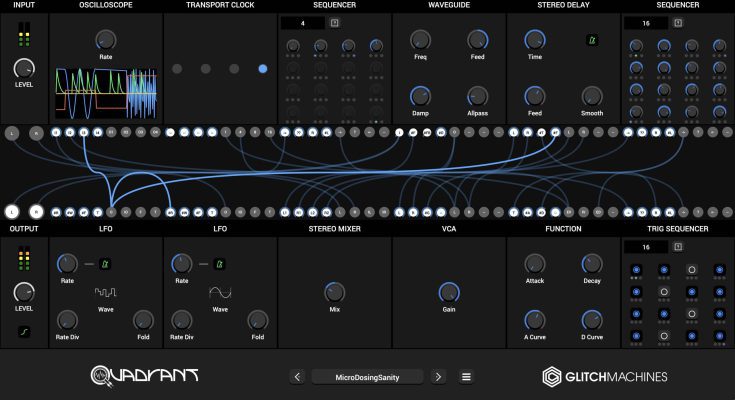Go to the previous preset
The height and width of the screenshot is (400, 735).
pos(297,377)
